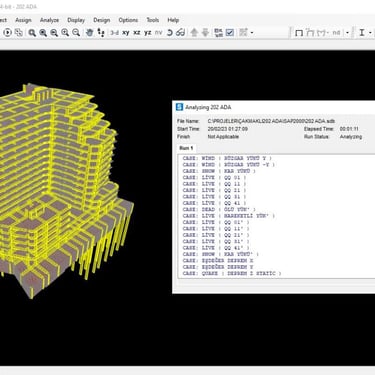Click the perspective glasses icon
The height and width of the screenshot is (375, 375).
coord(180,33)
